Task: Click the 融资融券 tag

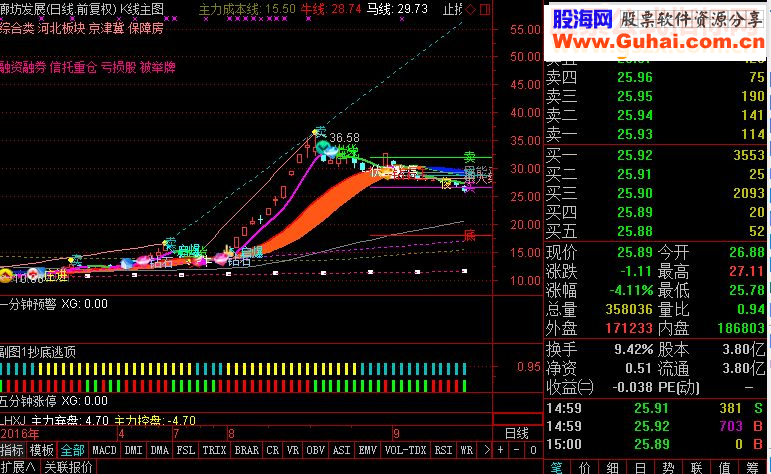Action: [23, 67]
